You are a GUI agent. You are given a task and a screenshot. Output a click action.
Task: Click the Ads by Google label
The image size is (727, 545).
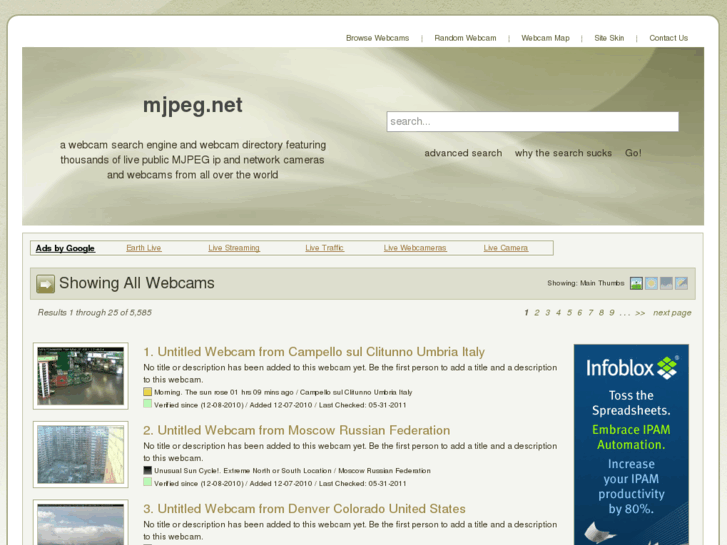(65, 248)
